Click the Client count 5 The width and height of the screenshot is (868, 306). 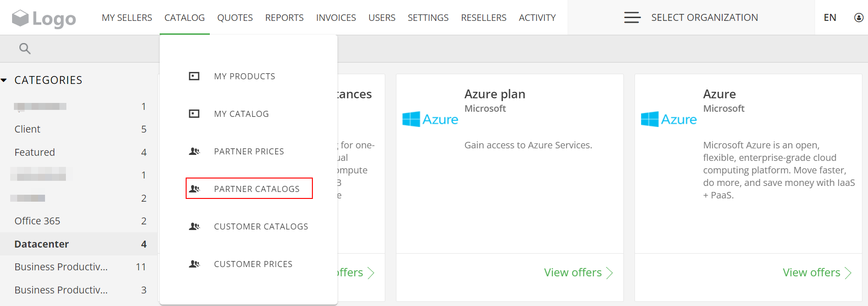point(144,129)
